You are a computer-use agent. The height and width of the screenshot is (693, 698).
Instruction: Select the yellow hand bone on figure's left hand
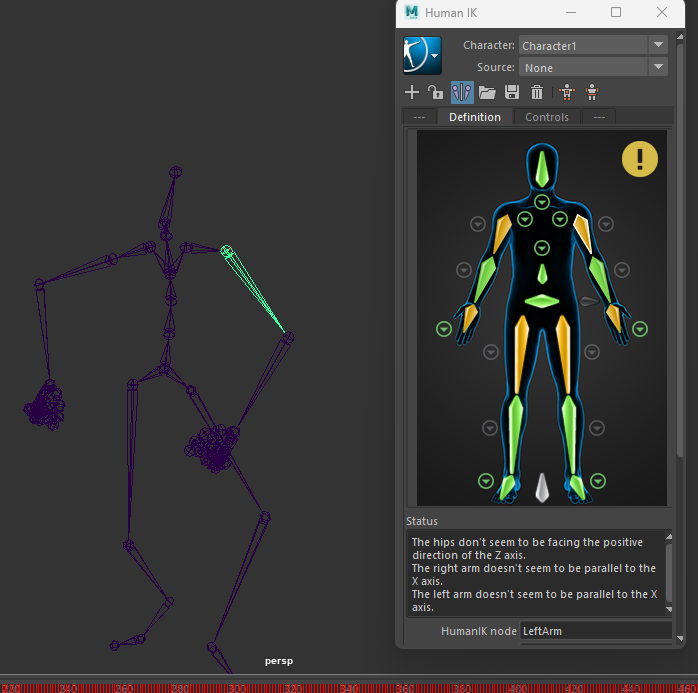click(614, 317)
